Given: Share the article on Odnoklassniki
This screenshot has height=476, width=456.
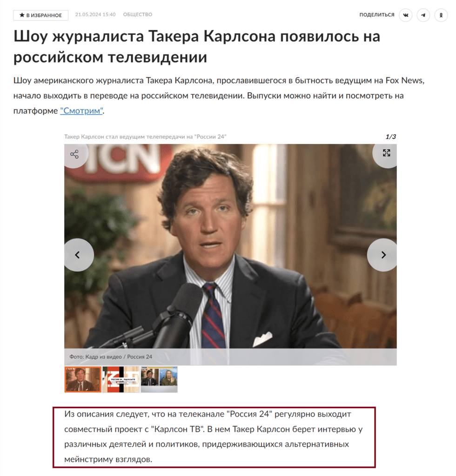Looking at the screenshot, I should click(441, 15).
